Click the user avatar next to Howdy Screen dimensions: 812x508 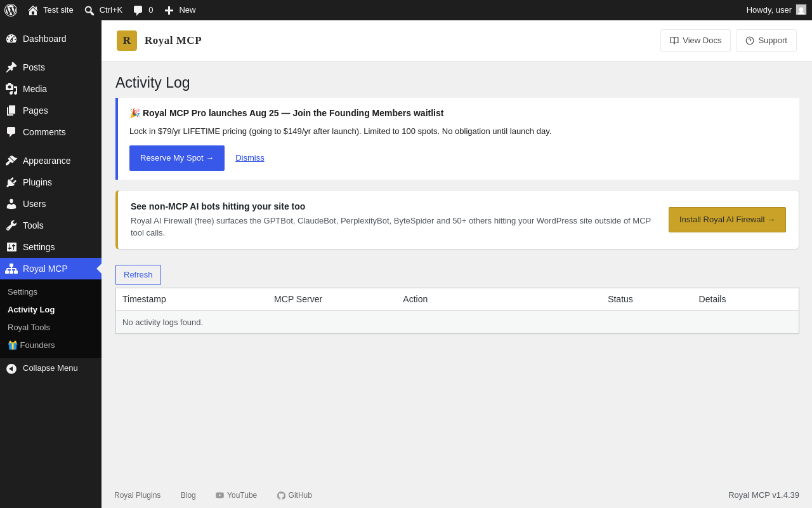pyautogui.click(x=801, y=10)
